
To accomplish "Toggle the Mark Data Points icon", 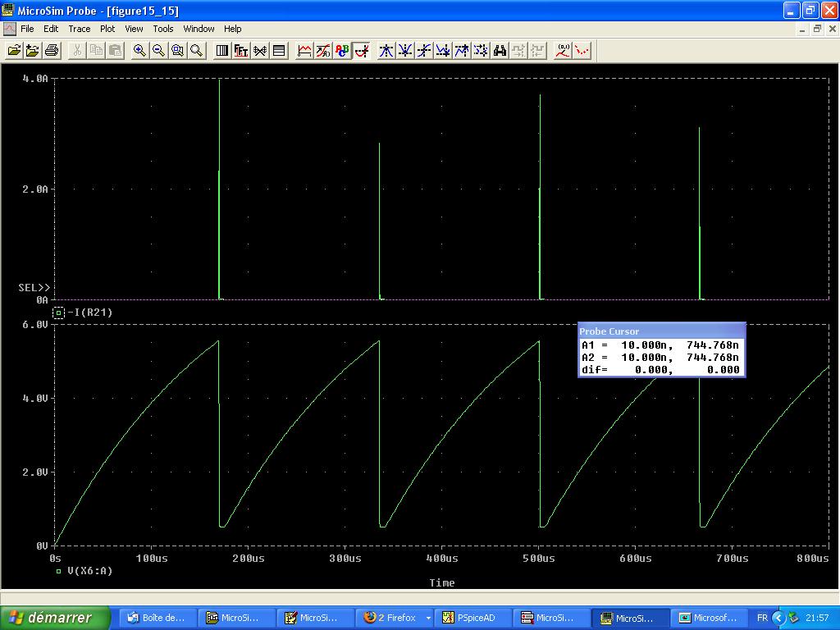I will click(x=582, y=51).
